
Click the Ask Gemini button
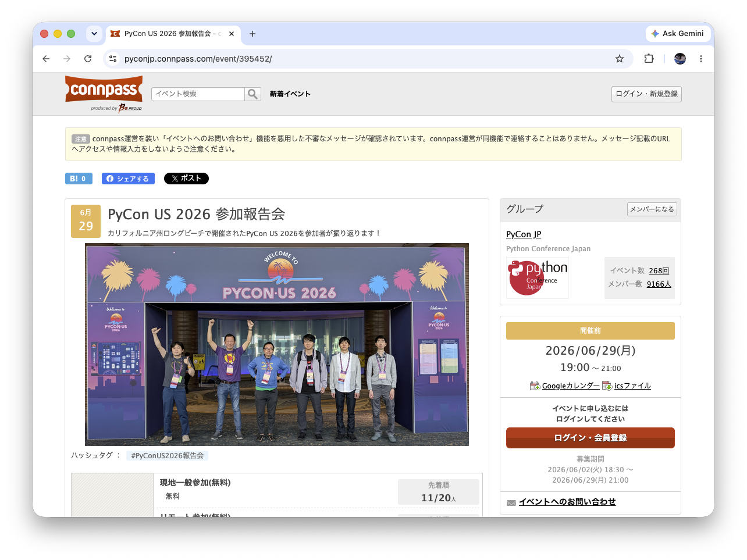pos(677,34)
